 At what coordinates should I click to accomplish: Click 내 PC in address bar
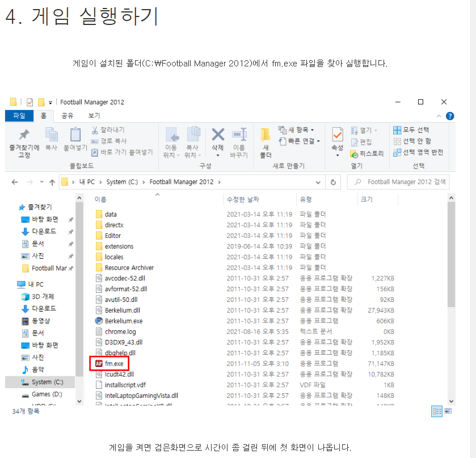coord(87,182)
